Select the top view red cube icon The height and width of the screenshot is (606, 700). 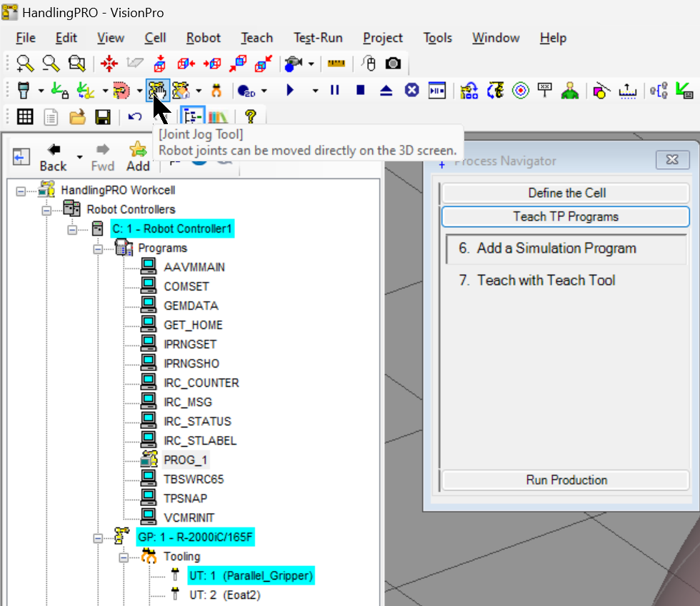pos(160,64)
